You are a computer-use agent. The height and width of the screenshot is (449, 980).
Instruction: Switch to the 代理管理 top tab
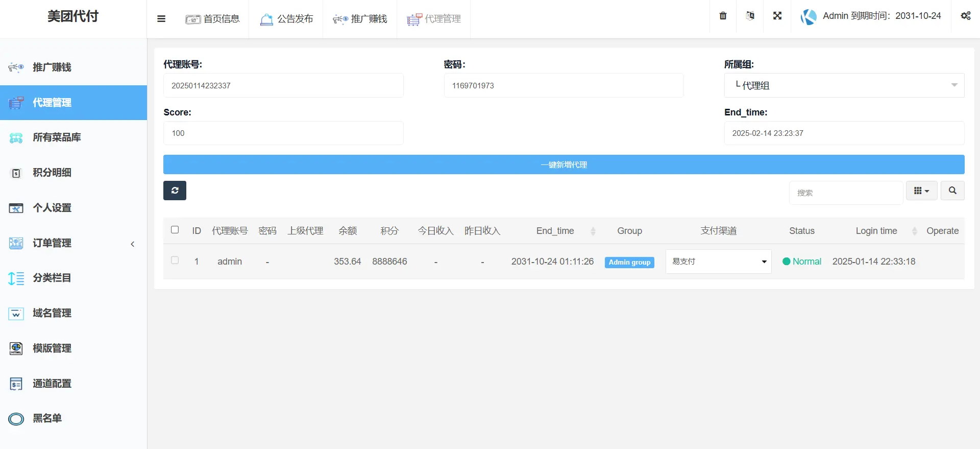[x=434, y=19]
